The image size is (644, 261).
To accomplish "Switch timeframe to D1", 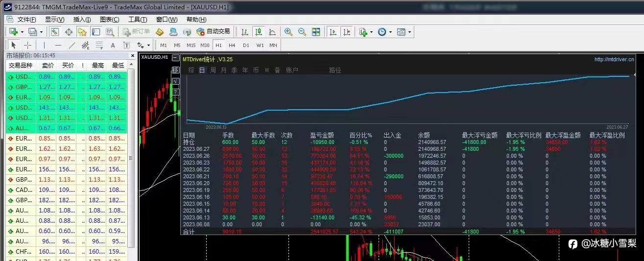I will point(246,45).
